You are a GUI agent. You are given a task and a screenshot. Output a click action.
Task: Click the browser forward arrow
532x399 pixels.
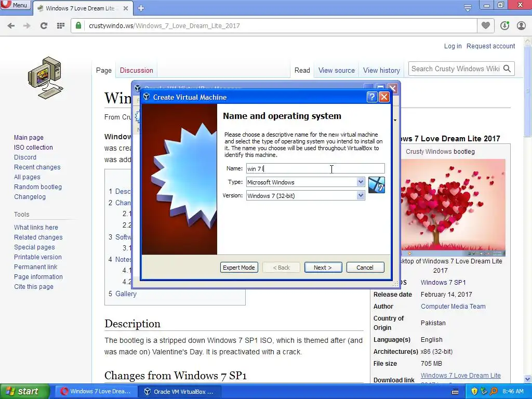[27, 26]
